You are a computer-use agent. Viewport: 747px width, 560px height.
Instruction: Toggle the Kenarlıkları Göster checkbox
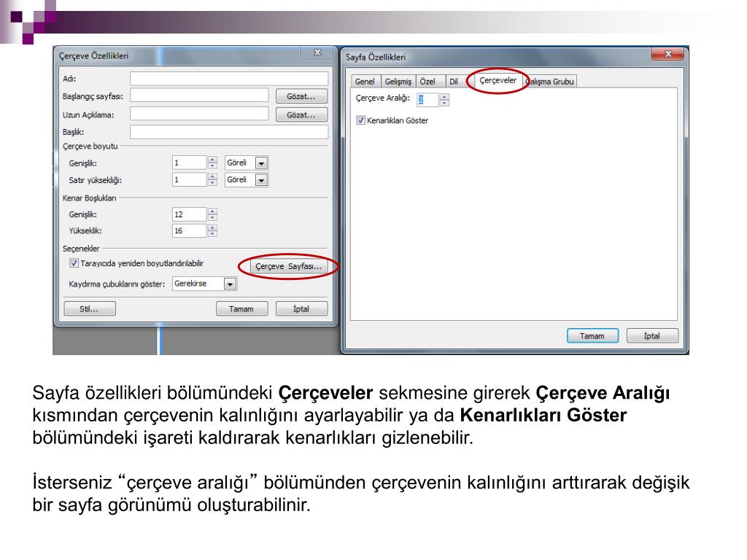coord(360,120)
